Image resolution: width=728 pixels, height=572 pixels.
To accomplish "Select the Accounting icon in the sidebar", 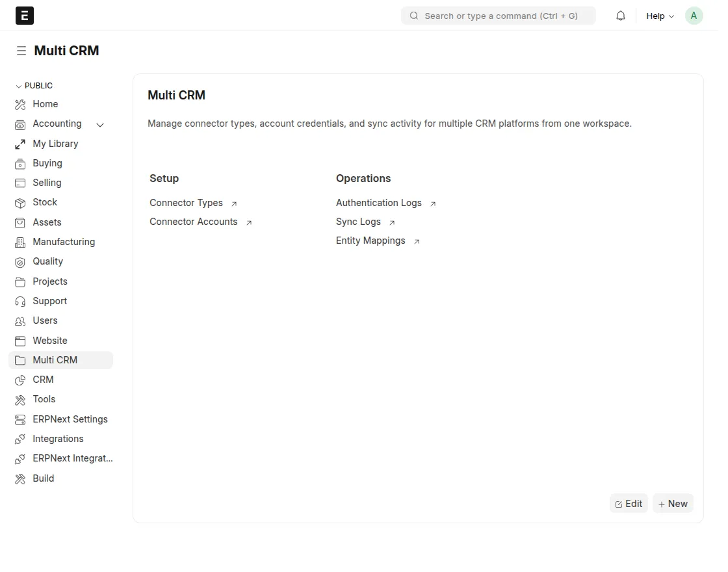I will click(20, 123).
